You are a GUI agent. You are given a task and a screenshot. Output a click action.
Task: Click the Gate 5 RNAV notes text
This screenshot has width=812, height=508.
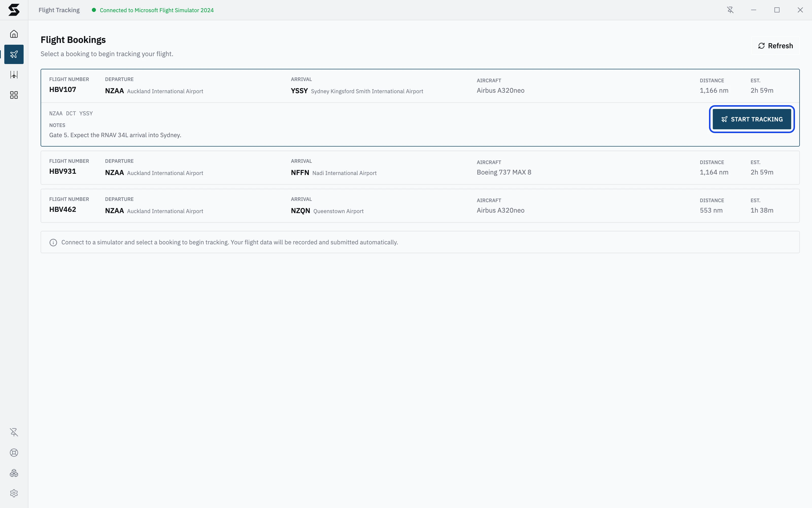[115, 135]
